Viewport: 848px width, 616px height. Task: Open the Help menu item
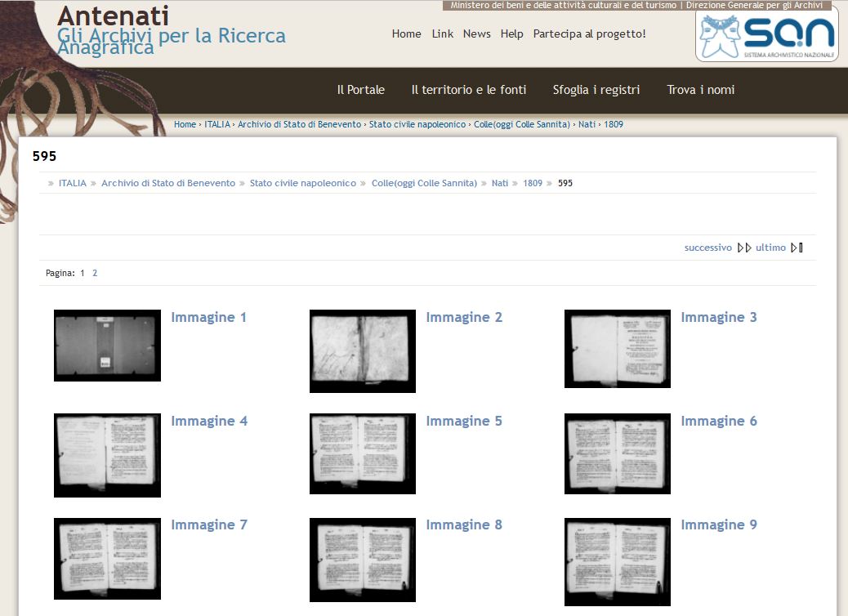511,33
